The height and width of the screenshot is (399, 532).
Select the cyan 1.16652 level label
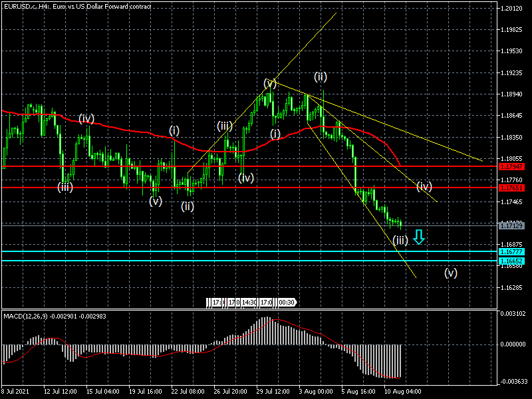(511, 261)
